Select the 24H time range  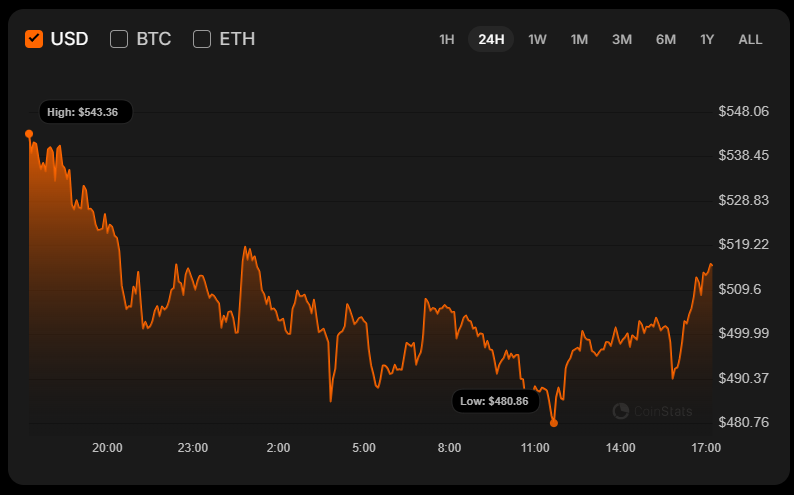point(491,39)
